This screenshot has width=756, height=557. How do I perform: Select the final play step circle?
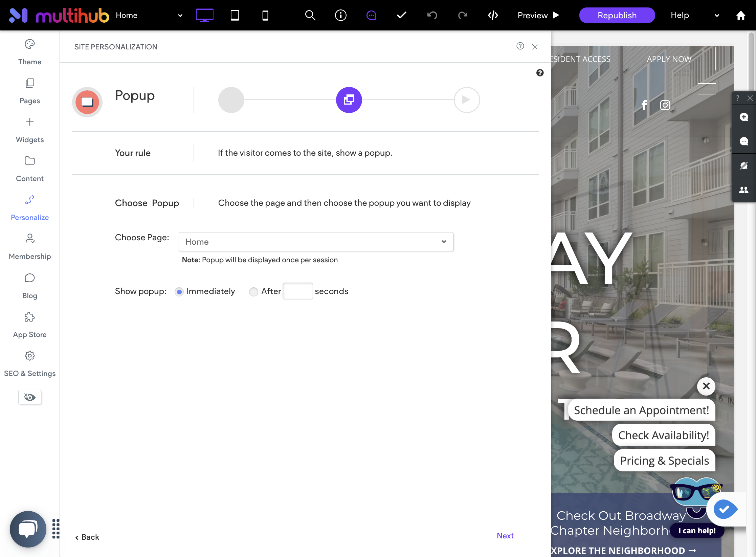[467, 100]
